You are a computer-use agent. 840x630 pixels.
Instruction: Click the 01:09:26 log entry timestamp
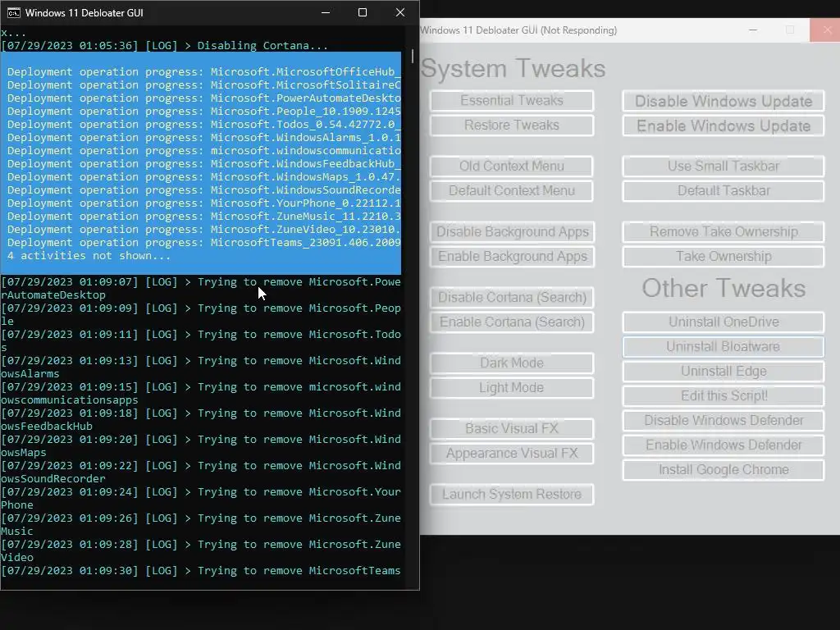coord(70,518)
